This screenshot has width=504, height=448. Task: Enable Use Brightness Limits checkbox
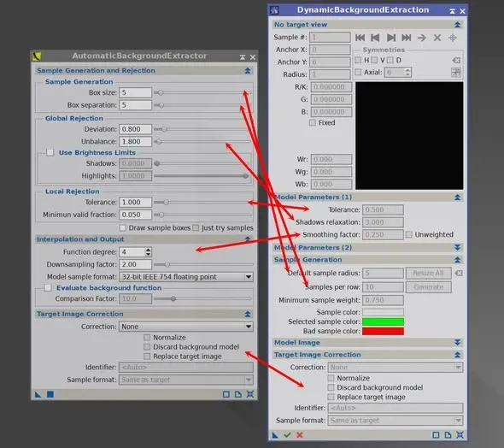(x=50, y=152)
